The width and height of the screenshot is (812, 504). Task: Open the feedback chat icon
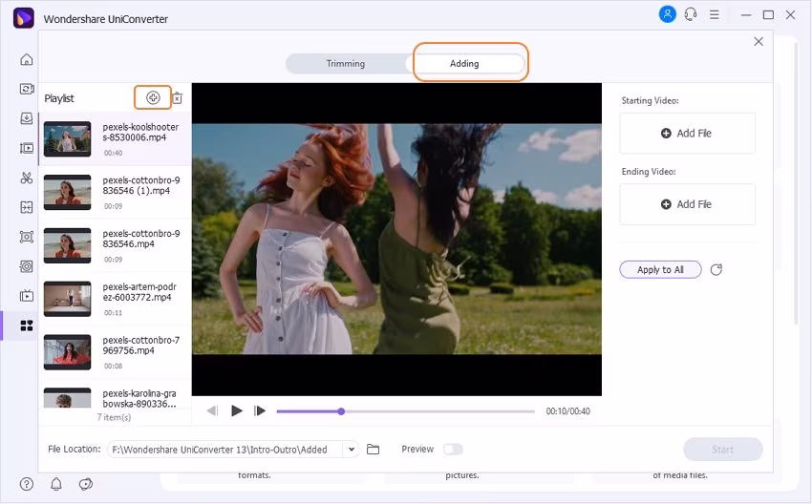(x=85, y=484)
